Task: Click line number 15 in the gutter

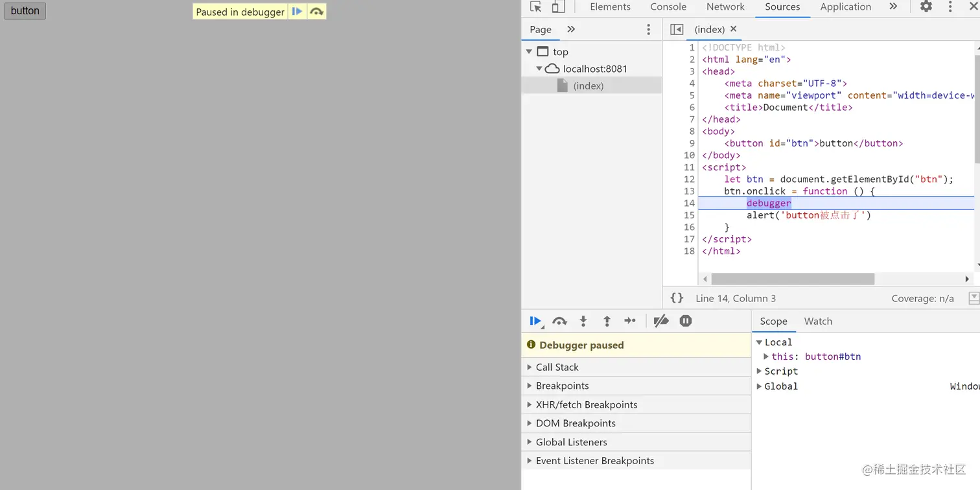Action: (x=689, y=215)
